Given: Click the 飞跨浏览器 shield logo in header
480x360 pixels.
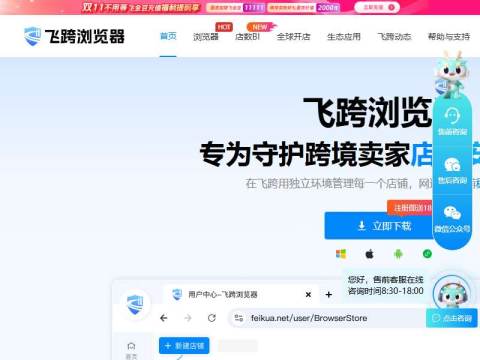Looking at the screenshot, I should (x=32, y=36).
